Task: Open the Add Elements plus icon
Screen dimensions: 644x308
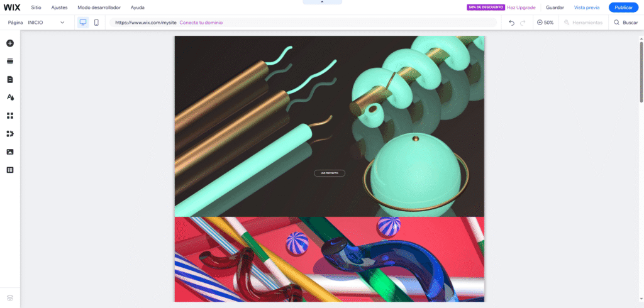Action: 10,43
